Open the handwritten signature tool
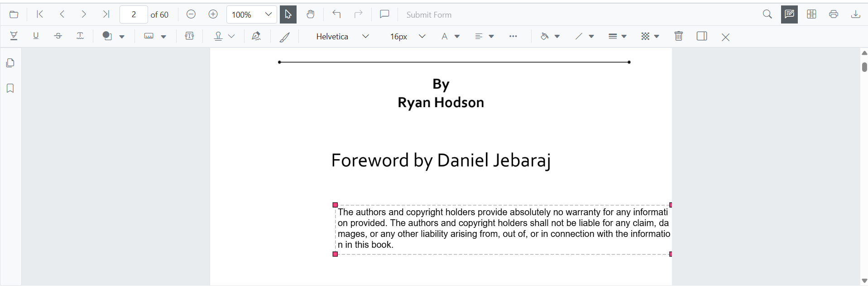 (256, 36)
